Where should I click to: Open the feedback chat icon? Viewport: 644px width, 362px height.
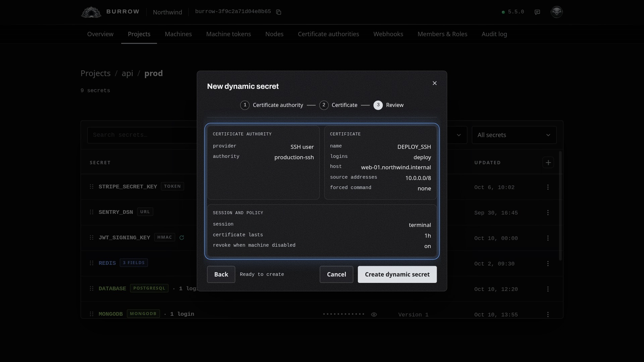point(537,12)
